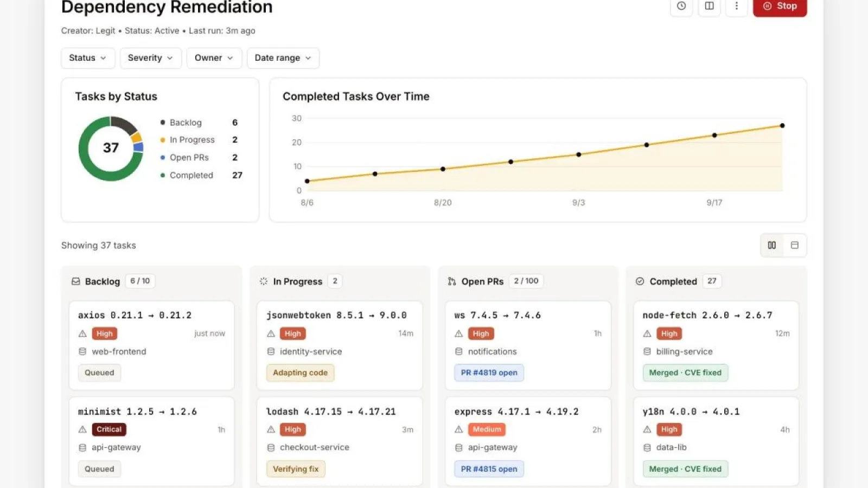Viewport: 868px width, 488px height.
Task: Click the last data point on the chart
Action: tap(782, 126)
